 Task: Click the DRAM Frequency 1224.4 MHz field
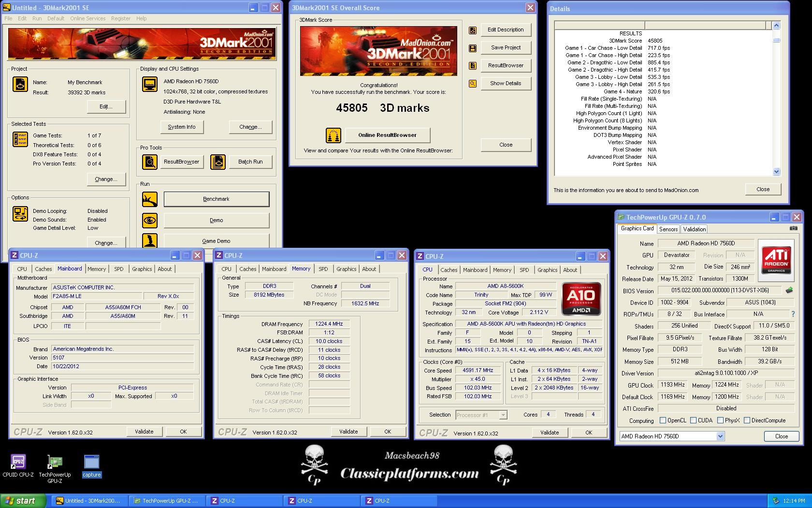pyautogui.click(x=329, y=324)
